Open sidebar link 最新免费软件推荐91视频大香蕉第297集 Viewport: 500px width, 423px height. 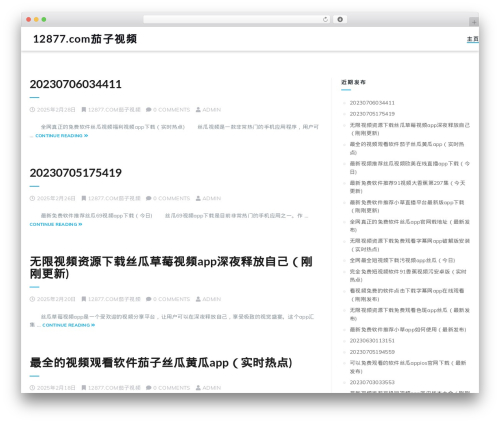click(x=407, y=187)
